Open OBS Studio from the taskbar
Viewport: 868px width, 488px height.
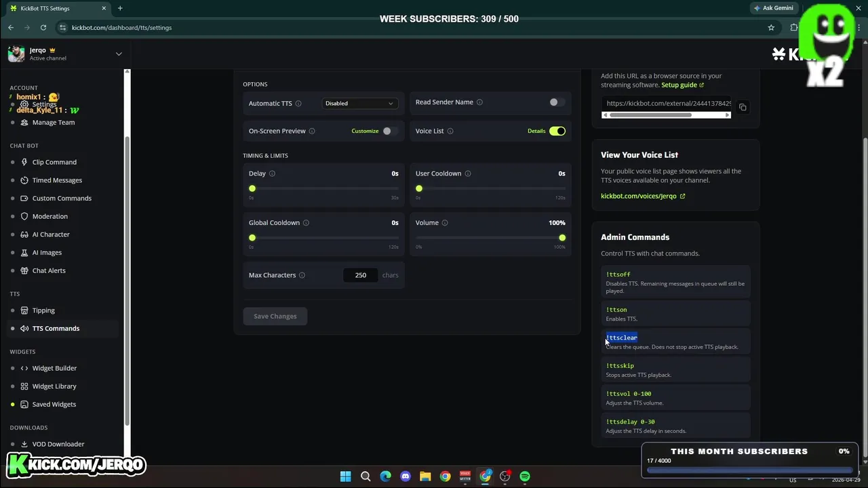pyautogui.click(x=505, y=476)
